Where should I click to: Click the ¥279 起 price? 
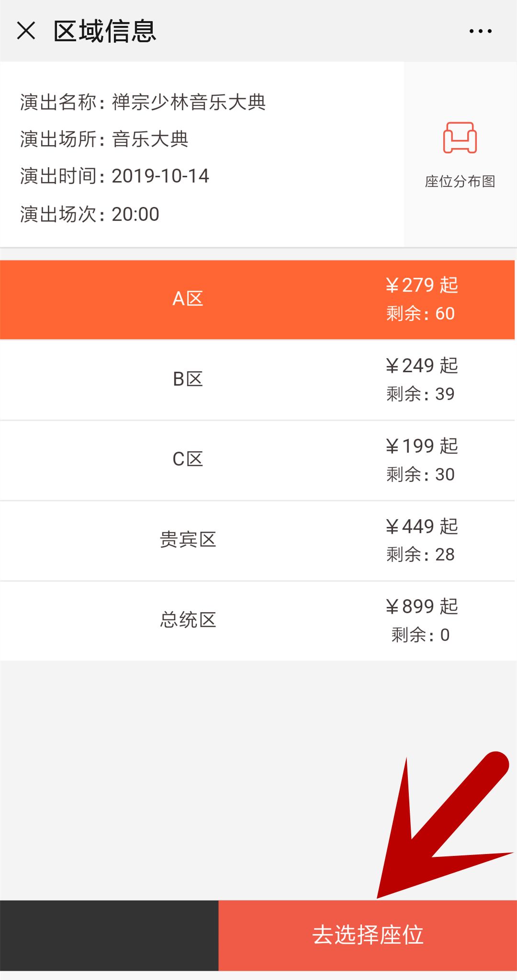coord(422,285)
